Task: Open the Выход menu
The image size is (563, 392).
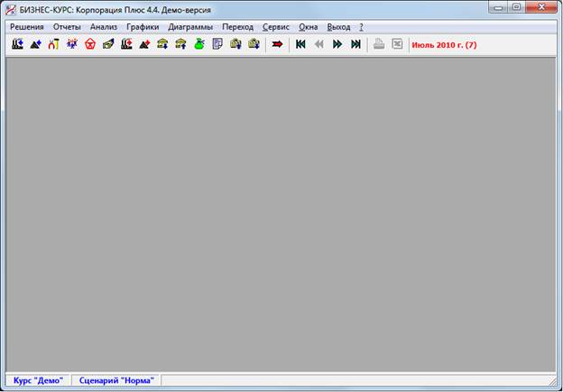Action: click(338, 27)
